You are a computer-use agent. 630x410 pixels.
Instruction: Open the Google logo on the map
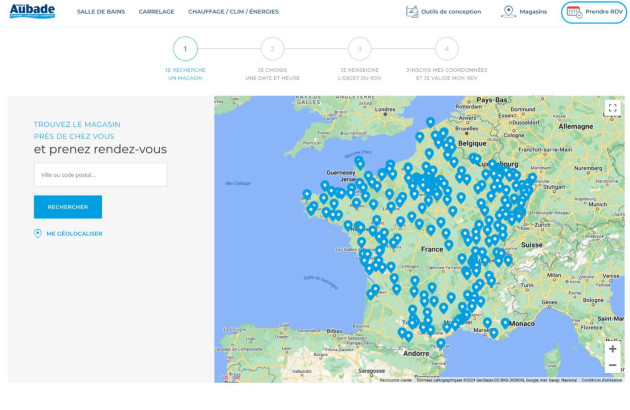click(x=228, y=377)
